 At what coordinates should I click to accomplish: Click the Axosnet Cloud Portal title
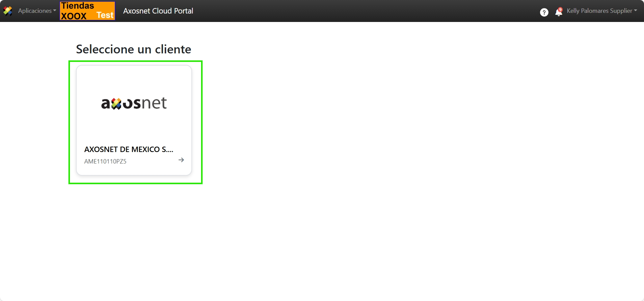pyautogui.click(x=158, y=11)
